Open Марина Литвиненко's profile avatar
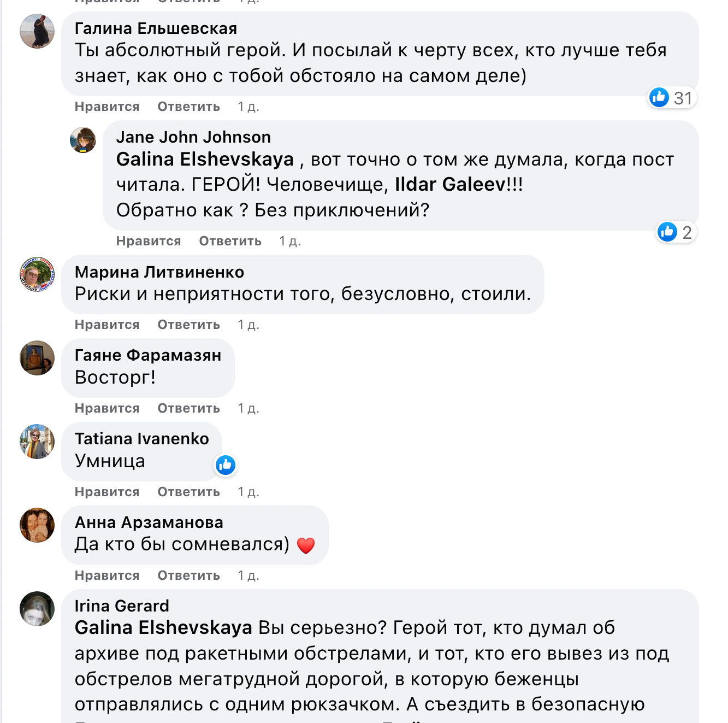Image resolution: width=728 pixels, height=723 pixels. pos(37,274)
